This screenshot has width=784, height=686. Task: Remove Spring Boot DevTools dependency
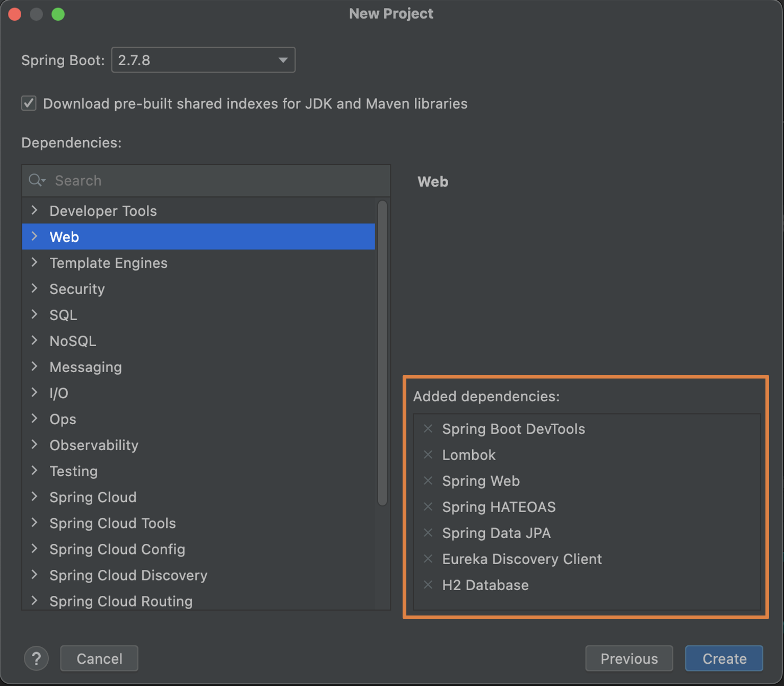pos(428,428)
